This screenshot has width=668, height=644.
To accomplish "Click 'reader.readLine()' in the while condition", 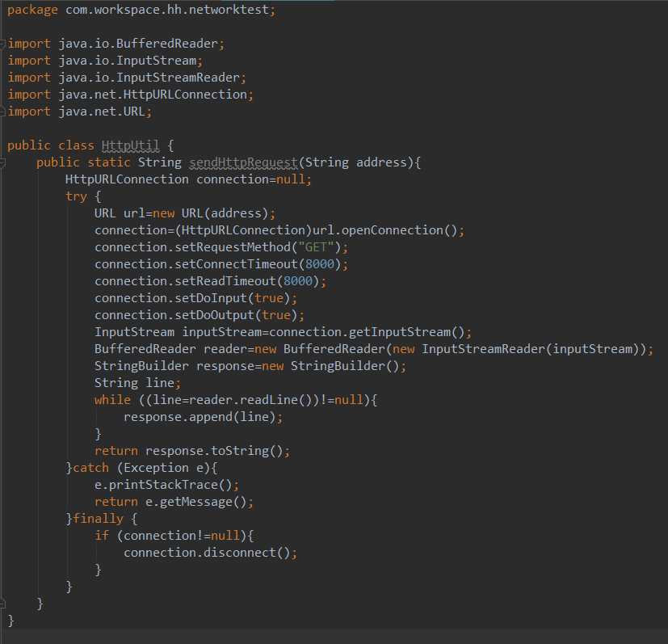I will click(250, 400).
